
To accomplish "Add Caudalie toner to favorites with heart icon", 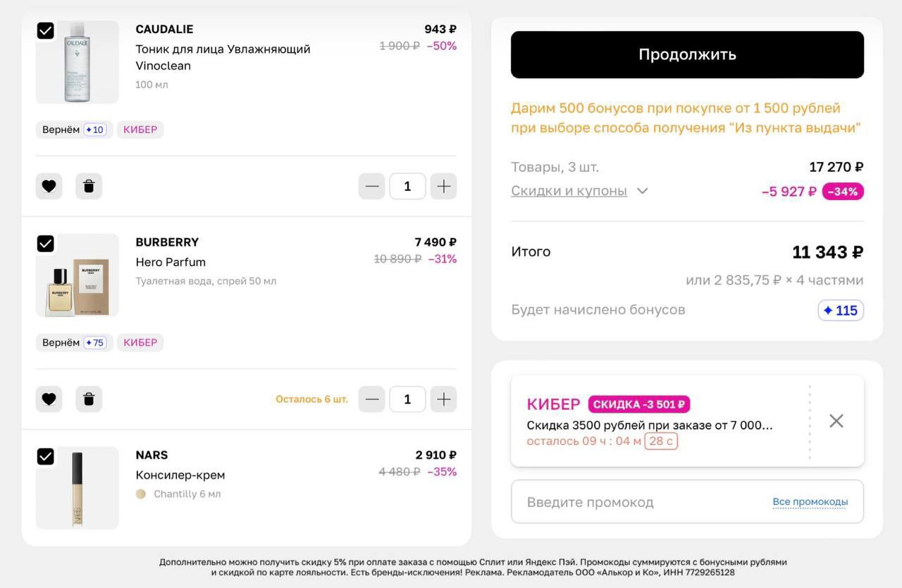I will tap(49, 187).
